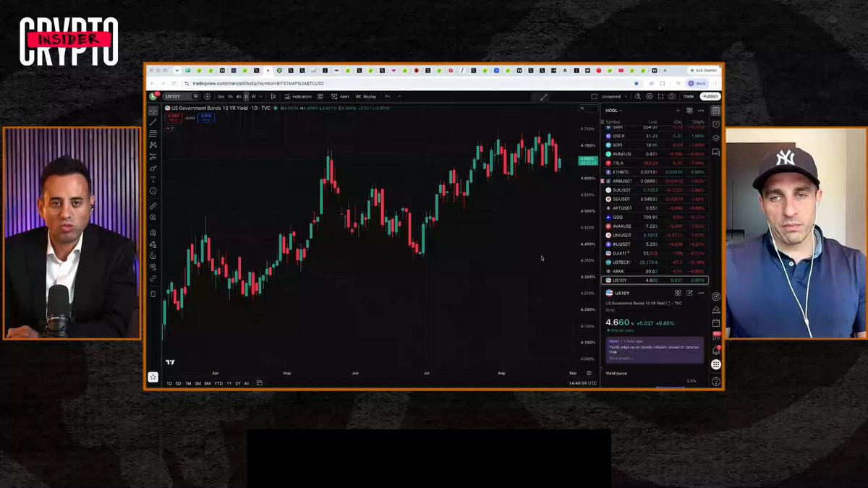The height and width of the screenshot is (488, 868).
Task: Remove drawings with the trash icon
Action: (x=153, y=294)
